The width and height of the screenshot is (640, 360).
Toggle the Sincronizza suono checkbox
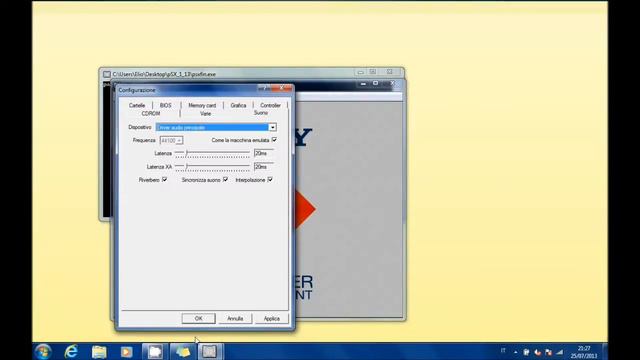(x=225, y=179)
